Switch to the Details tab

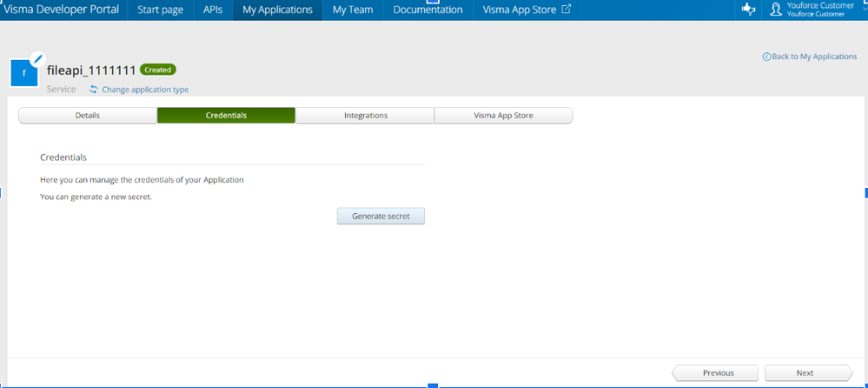click(88, 116)
